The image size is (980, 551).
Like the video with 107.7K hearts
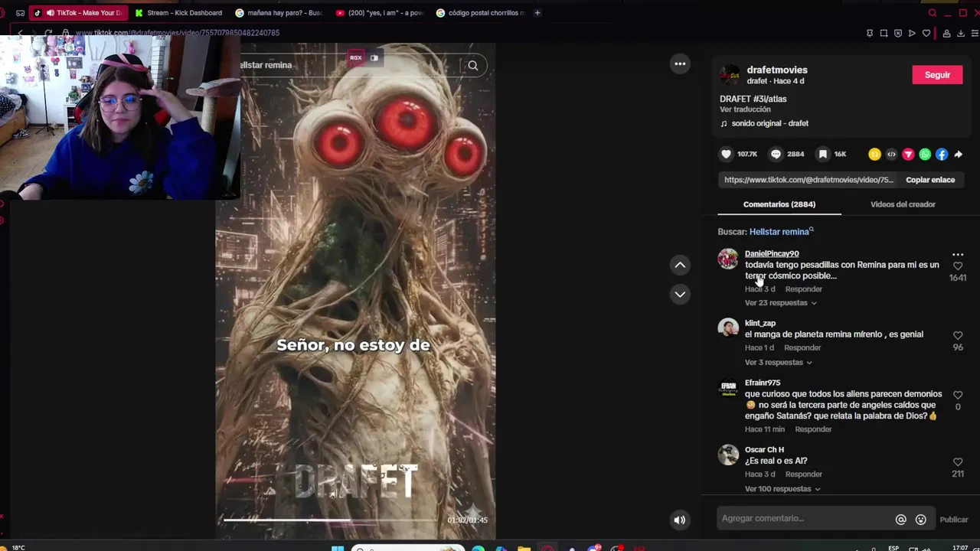pos(726,154)
